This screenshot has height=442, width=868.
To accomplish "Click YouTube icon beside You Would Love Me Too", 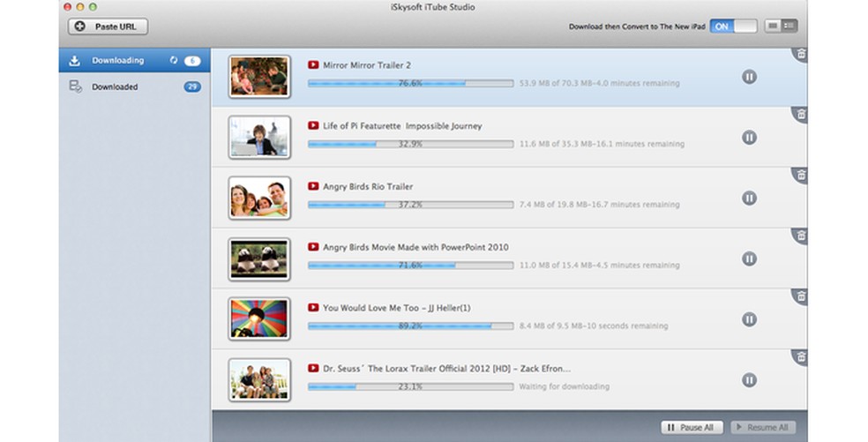I will coord(313,307).
